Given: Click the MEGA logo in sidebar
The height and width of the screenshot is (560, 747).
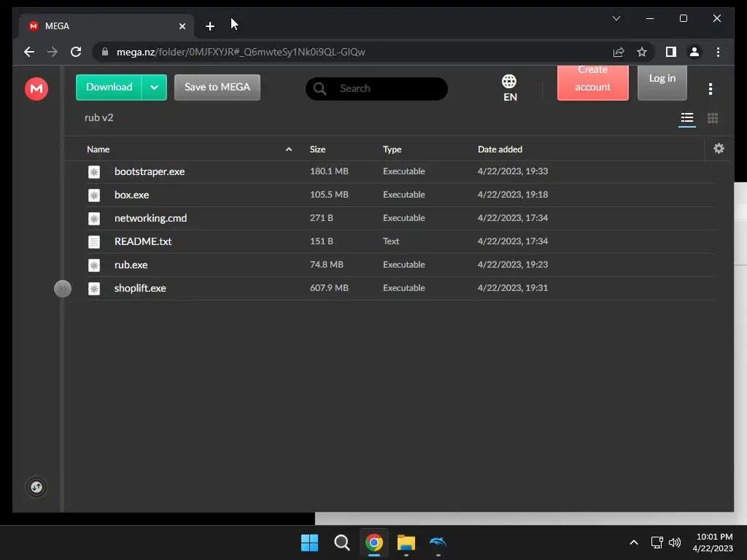Looking at the screenshot, I should click(x=36, y=88).
